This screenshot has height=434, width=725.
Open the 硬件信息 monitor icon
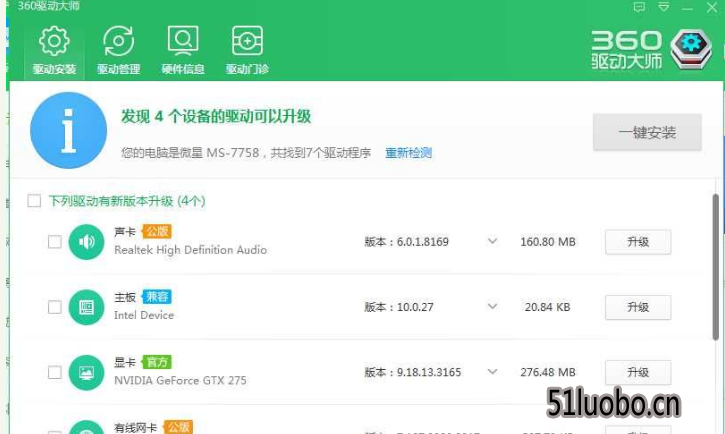tap(183, 41)
